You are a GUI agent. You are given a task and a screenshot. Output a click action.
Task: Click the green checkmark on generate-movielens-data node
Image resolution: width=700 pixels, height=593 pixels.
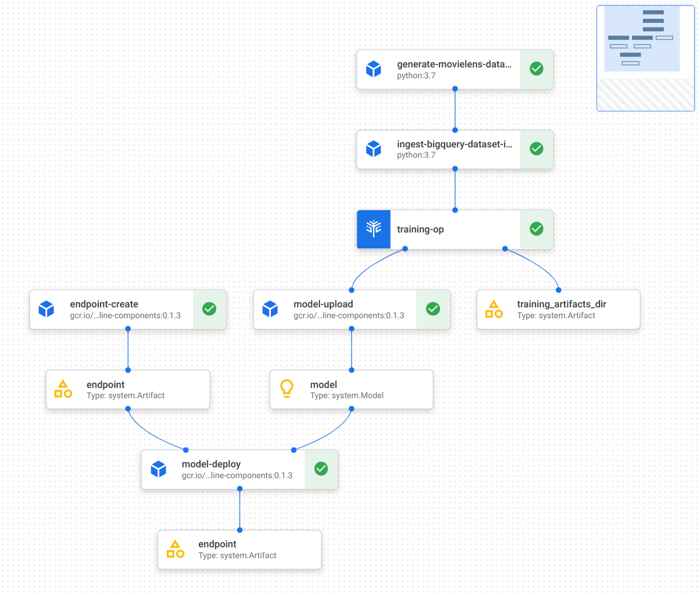[536, 69]
